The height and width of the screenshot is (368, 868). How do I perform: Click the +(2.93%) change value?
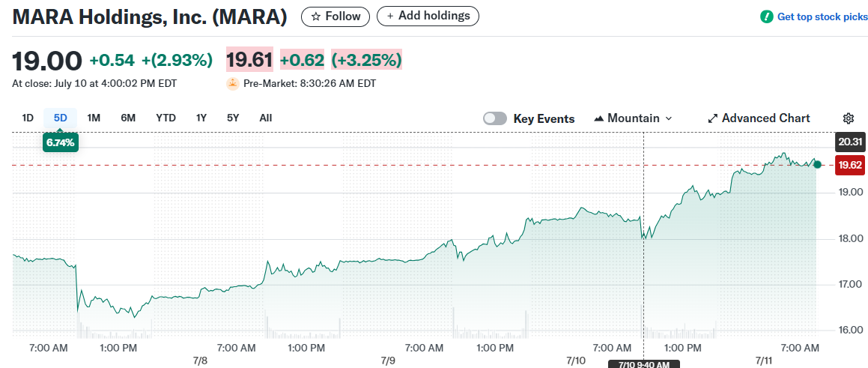click(x=177, y=61)
